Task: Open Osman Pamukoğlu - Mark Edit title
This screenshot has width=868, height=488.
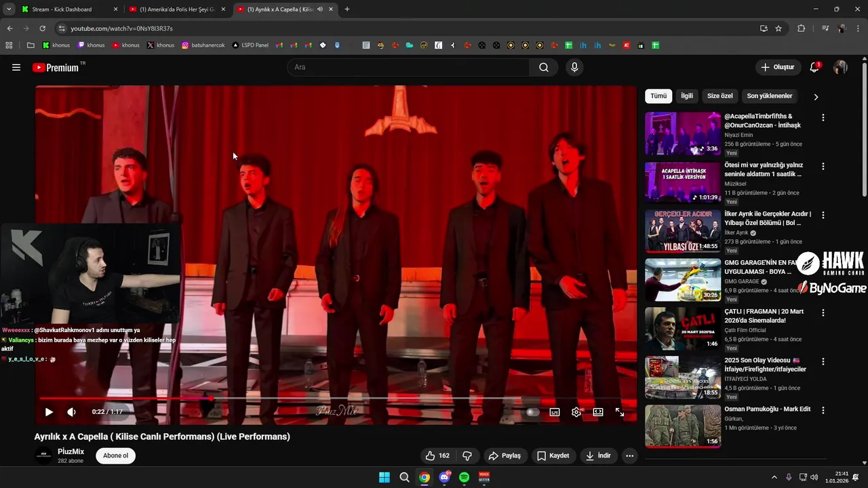Action: [x=767, y=409]
